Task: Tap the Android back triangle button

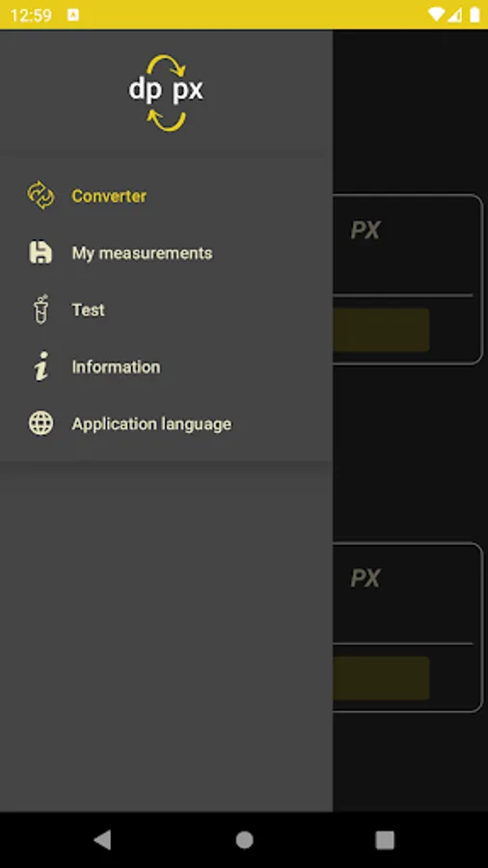Action: point(102,840)
